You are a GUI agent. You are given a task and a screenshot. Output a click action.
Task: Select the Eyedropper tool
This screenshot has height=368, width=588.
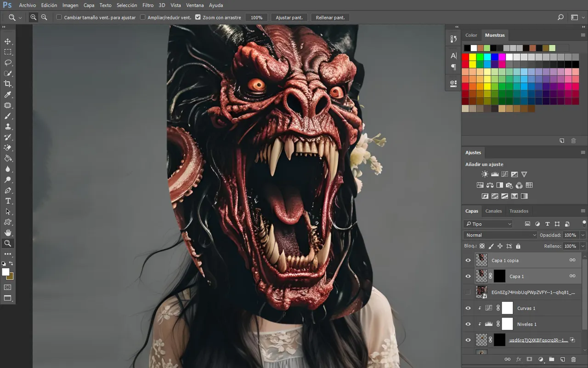[x=8, y=95]
